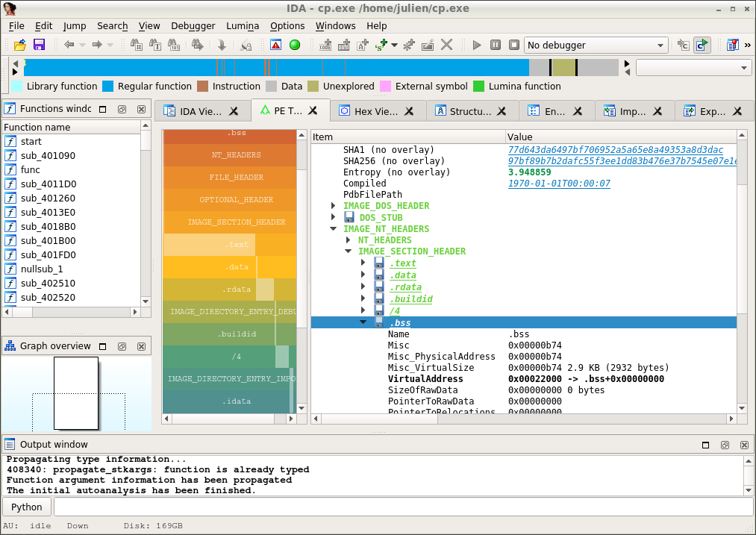
Task: Click the green circle toolbar icon
Action: coord(295,45)
